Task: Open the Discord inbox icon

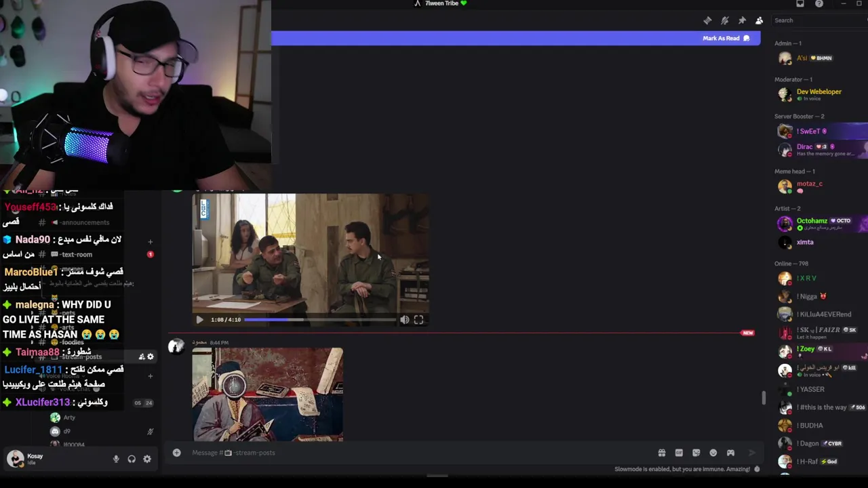Action: (x=800, y=3)
